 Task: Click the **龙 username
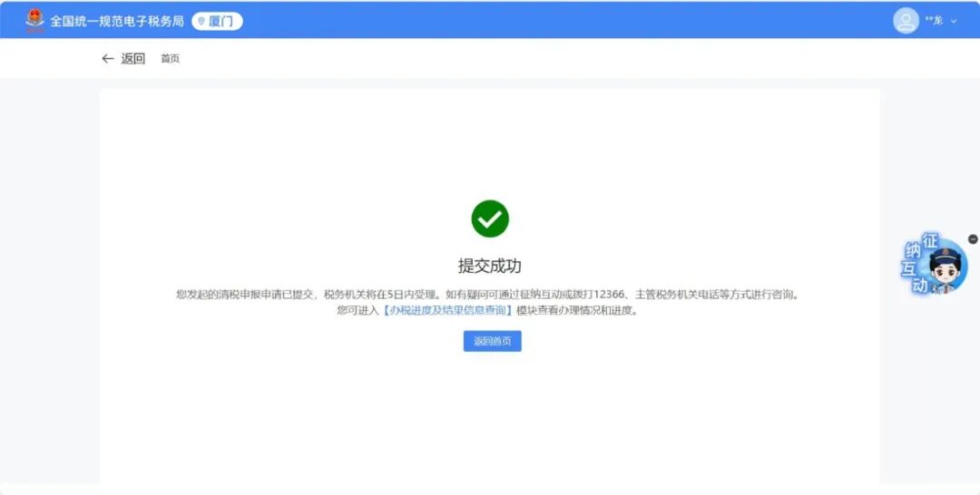934,21
